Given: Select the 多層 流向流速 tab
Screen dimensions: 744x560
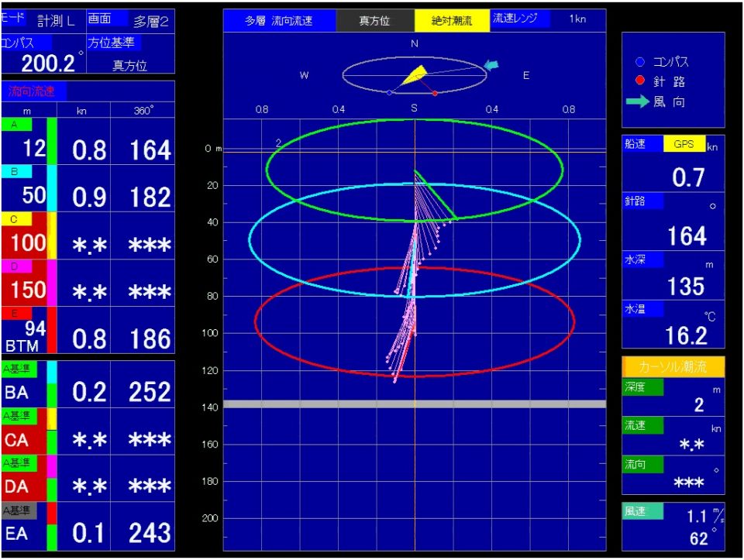Looking at the screenshot, I should (x=279, y=21).
